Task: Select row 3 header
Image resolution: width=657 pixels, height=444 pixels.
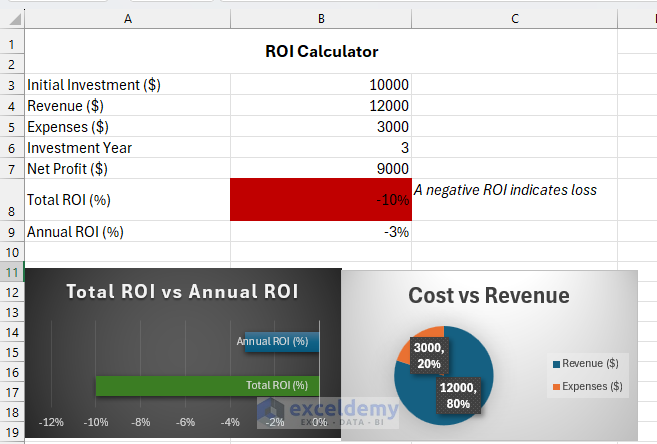Action: 12,85
